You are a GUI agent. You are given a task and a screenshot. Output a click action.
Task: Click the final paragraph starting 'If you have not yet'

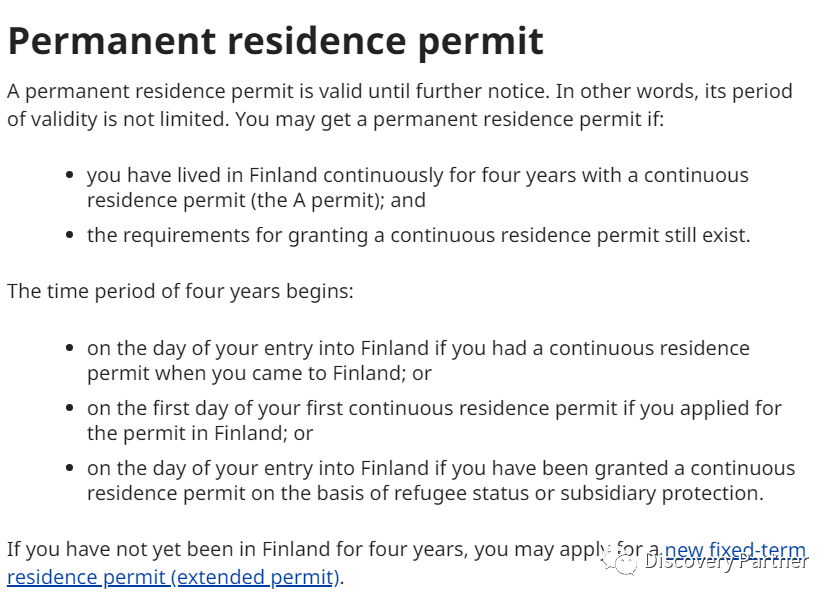point(406,563)
